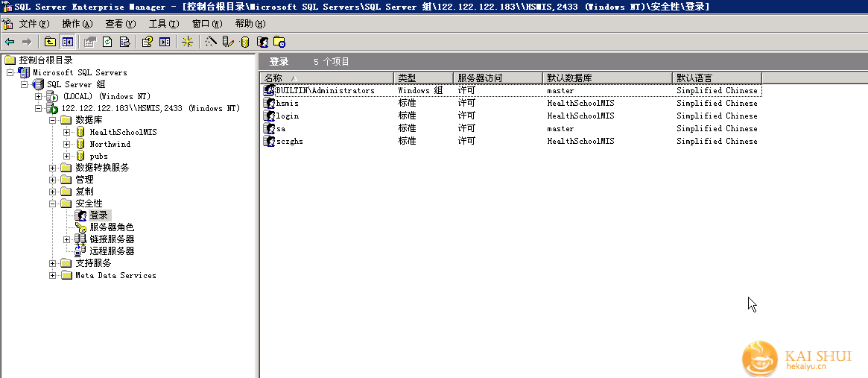
Task: Click the 服务器角色 key icon
Action: [x=80, y=227]
